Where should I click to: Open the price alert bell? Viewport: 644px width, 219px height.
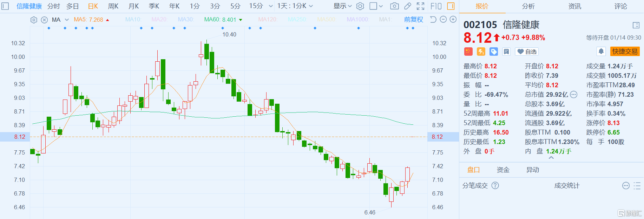(x=601, y=52)
